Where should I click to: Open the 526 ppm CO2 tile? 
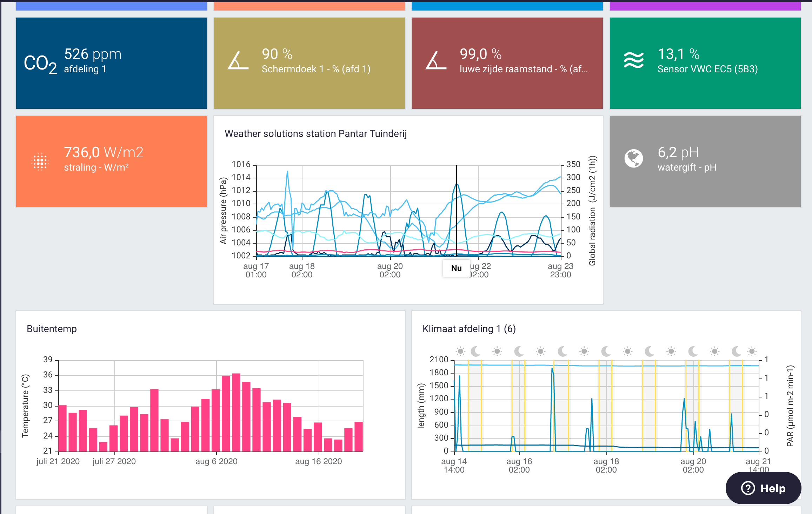coord(112,63)
